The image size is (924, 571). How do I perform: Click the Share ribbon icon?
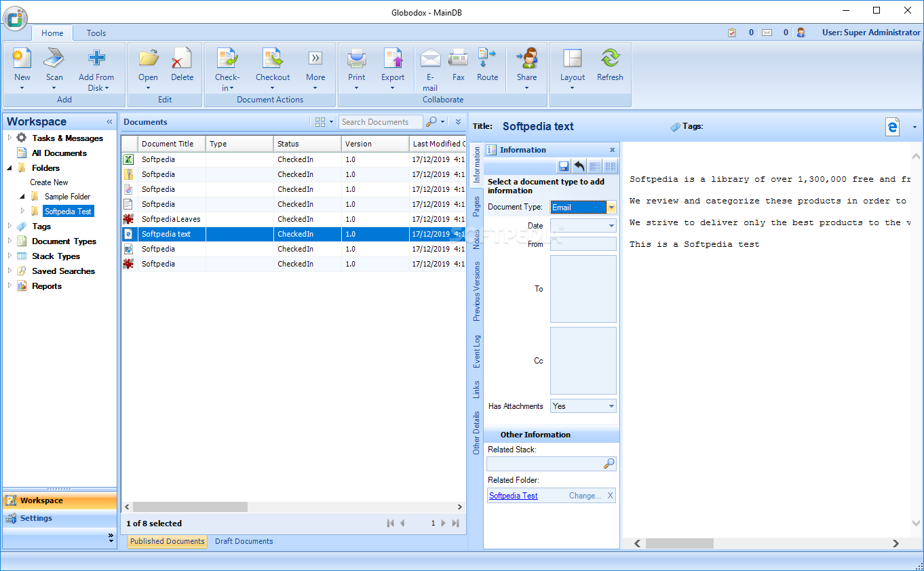pos(527,59)
